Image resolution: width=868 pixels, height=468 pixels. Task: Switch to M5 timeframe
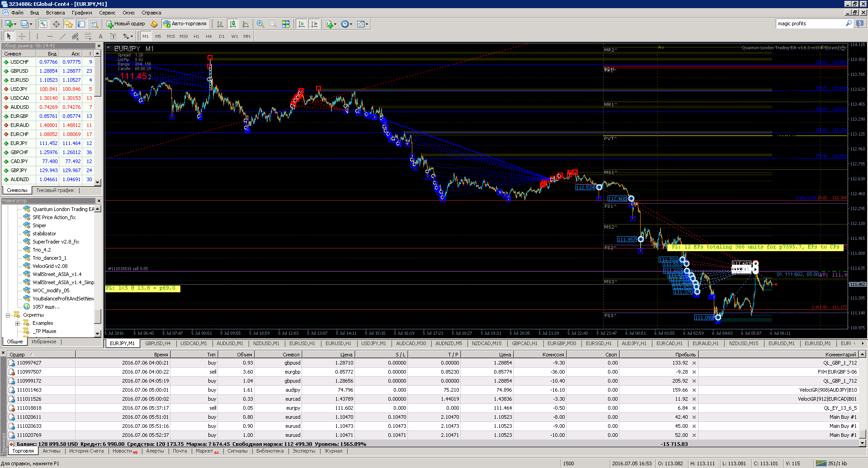(x=158, y=36)
